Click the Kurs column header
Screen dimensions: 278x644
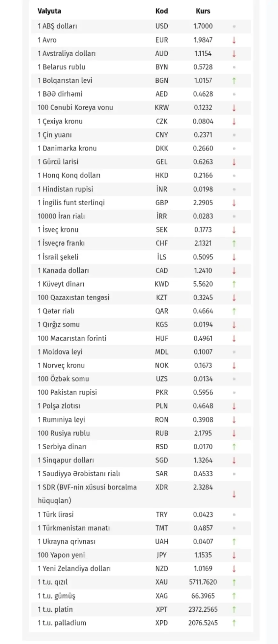click(x=203, y=11)
